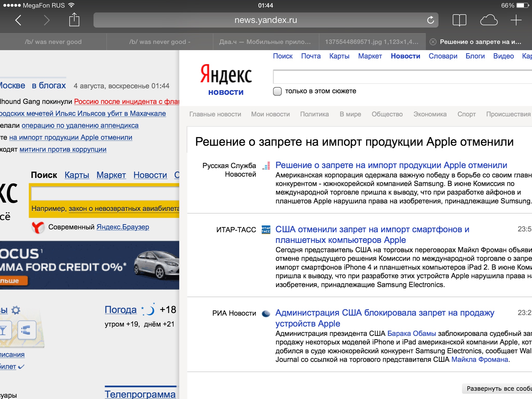
Task: Switch to '/b/ was never good -' tab
Action: [x=160, y=42]
